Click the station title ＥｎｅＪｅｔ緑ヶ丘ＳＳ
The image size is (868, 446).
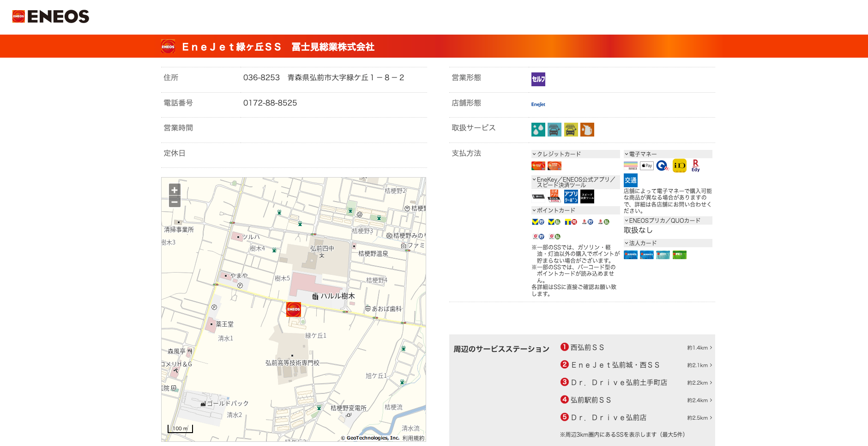(231, 47)
